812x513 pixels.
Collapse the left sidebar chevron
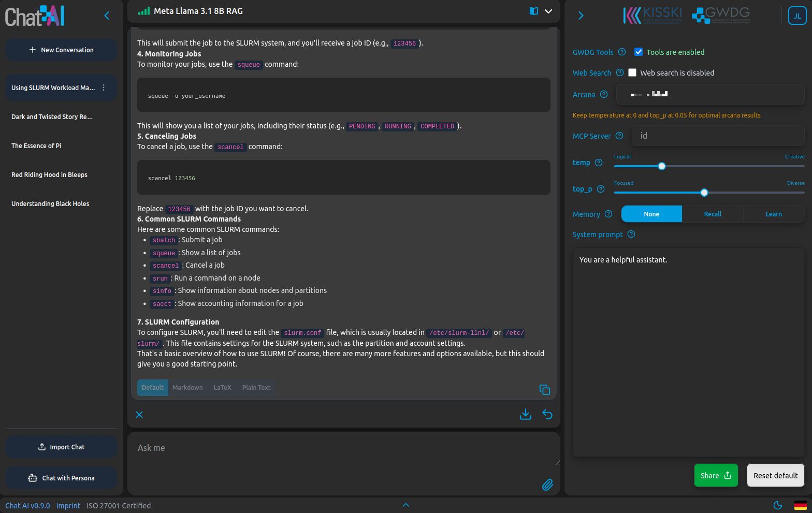107,16
